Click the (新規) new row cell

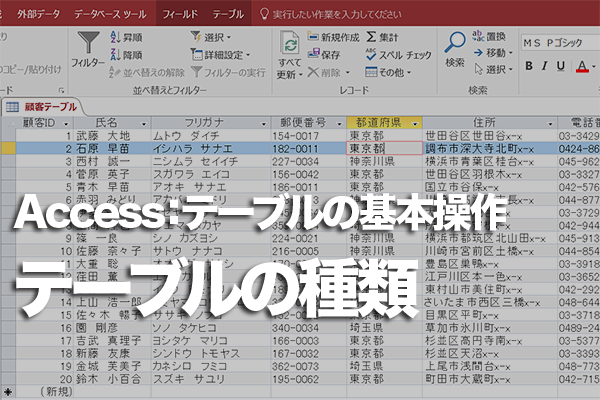click(x=45, y=392)
